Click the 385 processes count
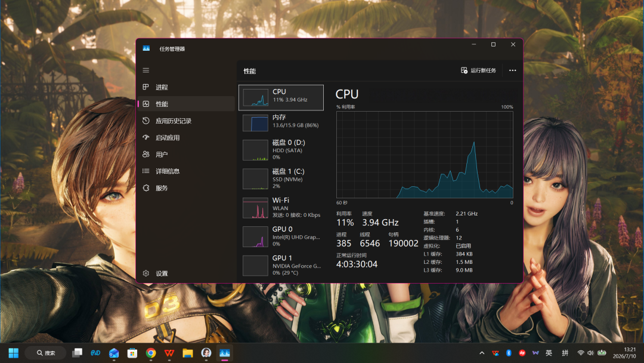The width and height of the screenshot is (644, 363). click(x=344, y=244)
